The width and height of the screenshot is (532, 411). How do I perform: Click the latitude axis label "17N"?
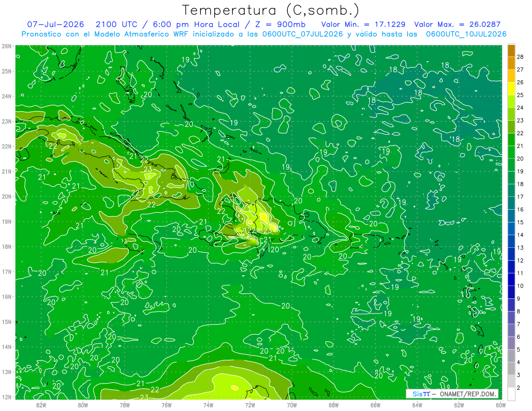click(6, 271)
